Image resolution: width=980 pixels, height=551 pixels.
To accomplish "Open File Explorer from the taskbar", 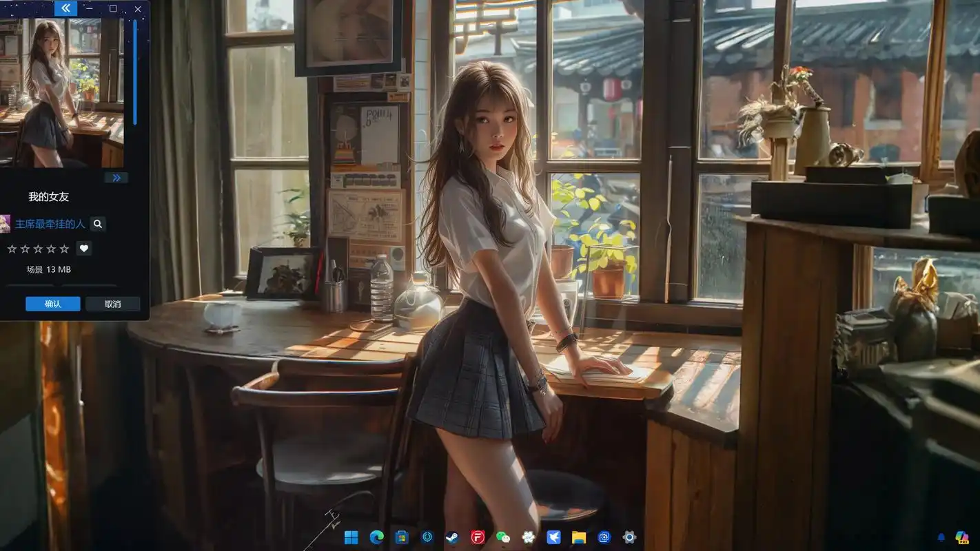I will coord(579,537).
